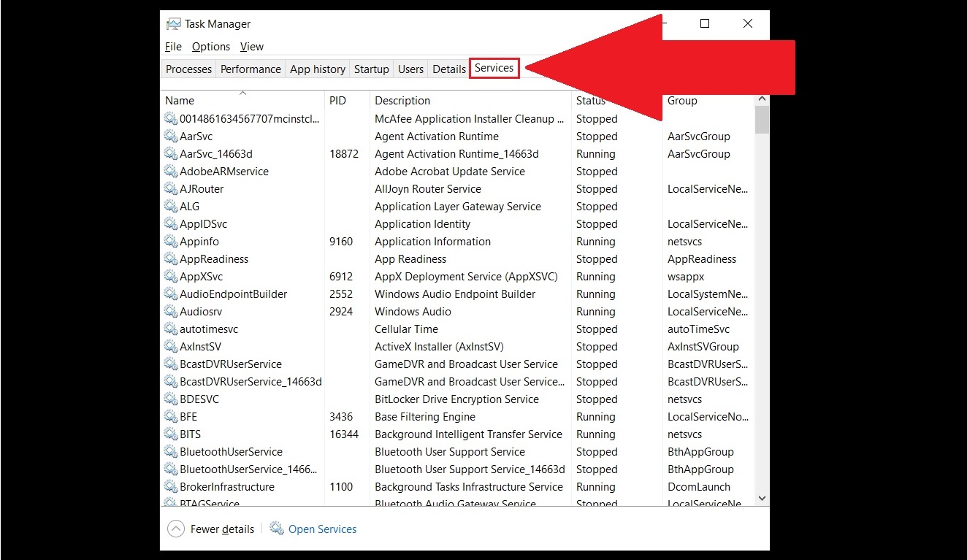Select the AxInstSV service icon
The height and width of the screenshot is (560, 967).
pyautogui.click(x=171, y=346)
